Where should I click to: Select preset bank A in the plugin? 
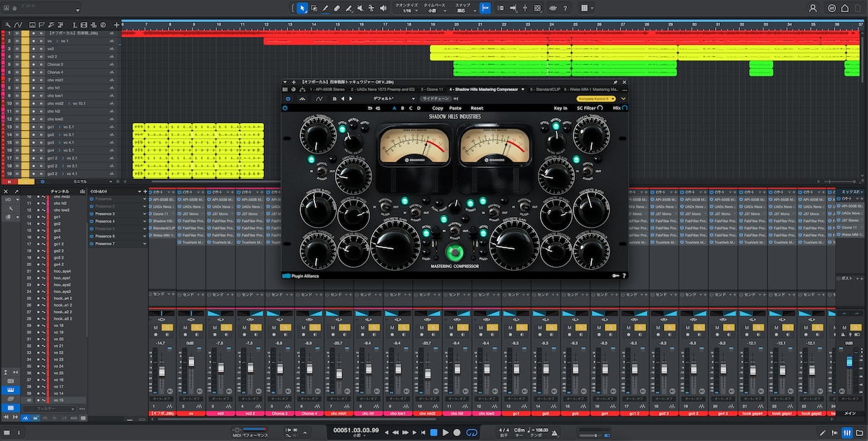pos(395,108)
